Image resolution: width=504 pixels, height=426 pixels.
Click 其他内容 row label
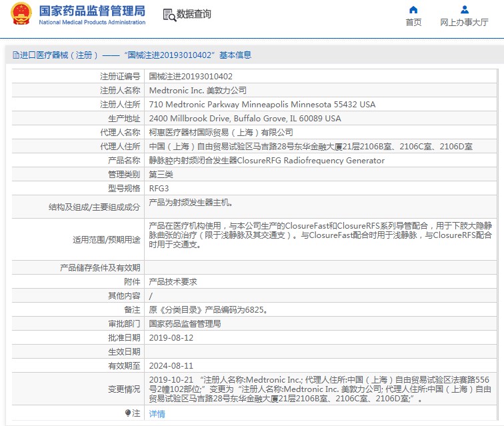[124, 296]
